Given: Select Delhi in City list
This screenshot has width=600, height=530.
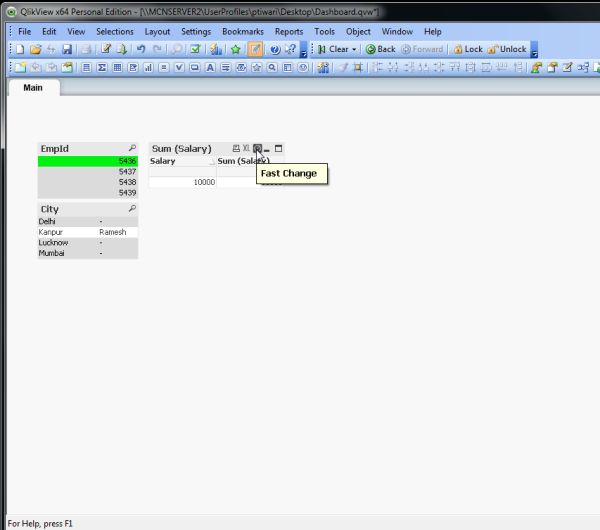Looking at the screenshot, I should 88,222.
